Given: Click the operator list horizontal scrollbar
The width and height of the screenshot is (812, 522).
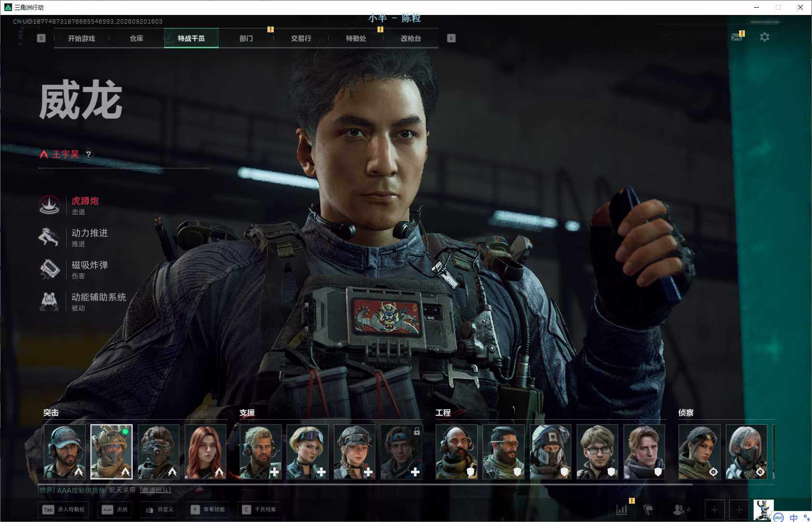Looking at the screenshot, I should coord(365,484).
